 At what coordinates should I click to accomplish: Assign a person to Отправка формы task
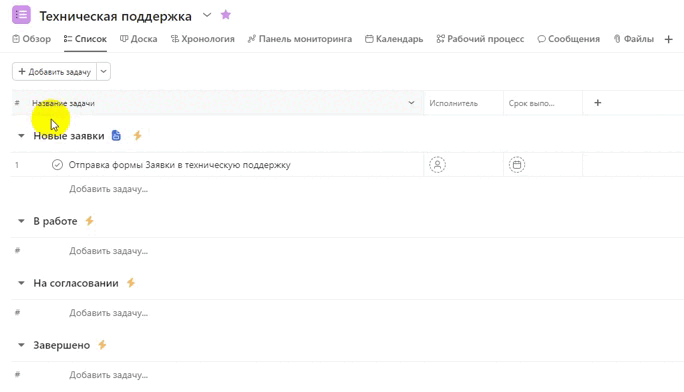point(438,165)
